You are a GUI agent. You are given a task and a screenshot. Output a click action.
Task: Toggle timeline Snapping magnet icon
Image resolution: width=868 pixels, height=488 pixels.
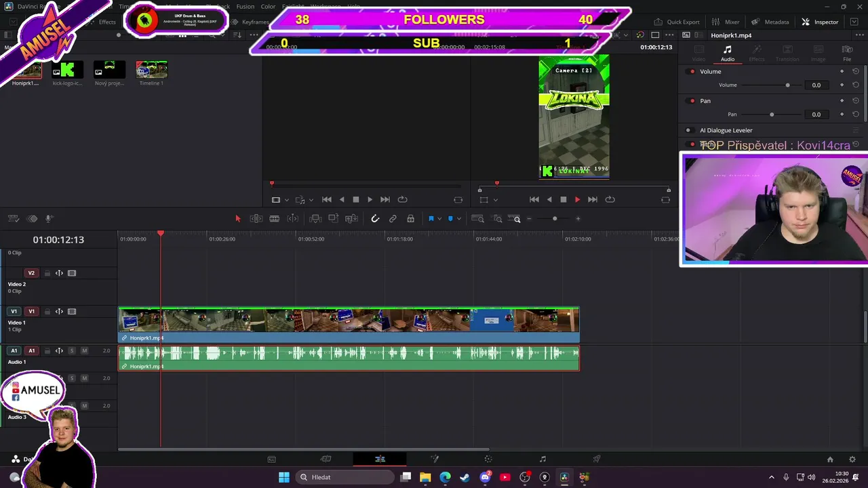[375, 218]
